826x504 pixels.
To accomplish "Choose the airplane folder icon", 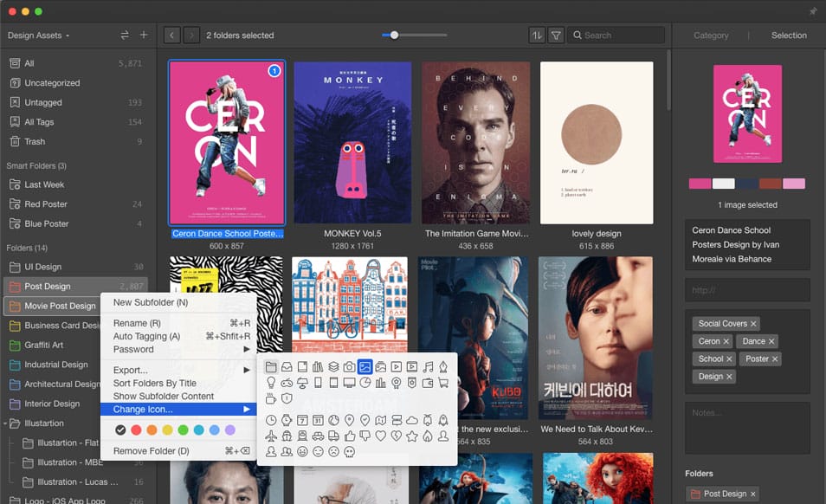I will [271, 436].
